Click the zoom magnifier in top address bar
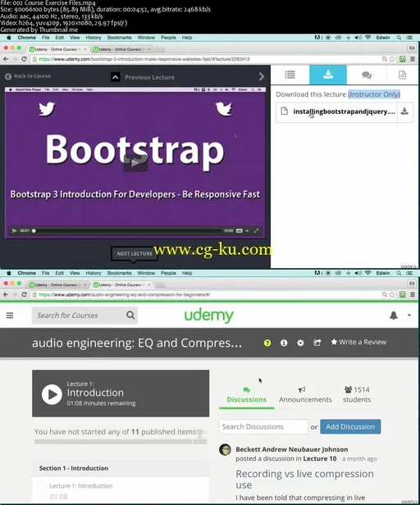The width and height of the screenshot is (420, 505). 384,59
